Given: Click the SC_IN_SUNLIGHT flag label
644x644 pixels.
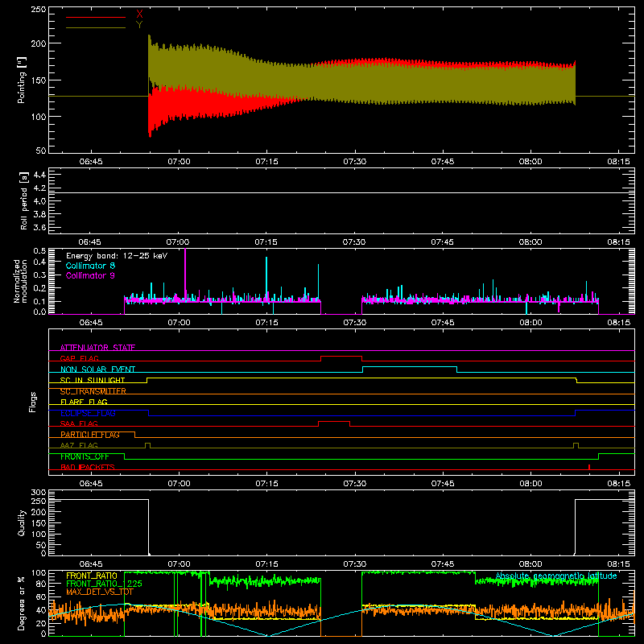Looking at the screenshot, I should click(93, 380).
